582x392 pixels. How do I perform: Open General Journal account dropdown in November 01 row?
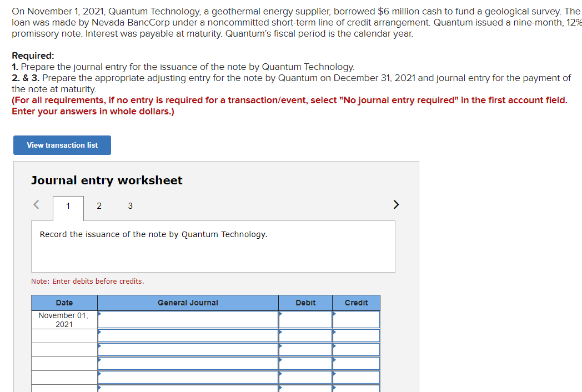pos(188,320)
